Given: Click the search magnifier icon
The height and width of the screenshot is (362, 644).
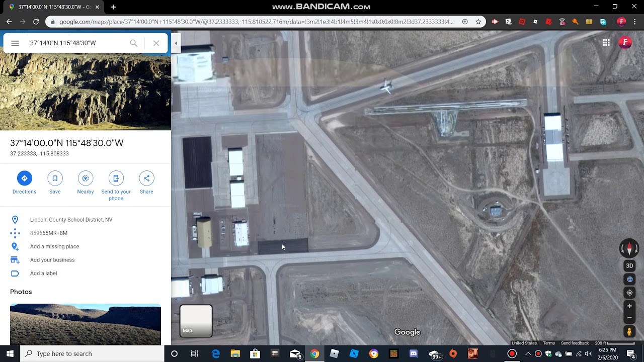Looking at the screenshot, I should [x=133, y=43].
